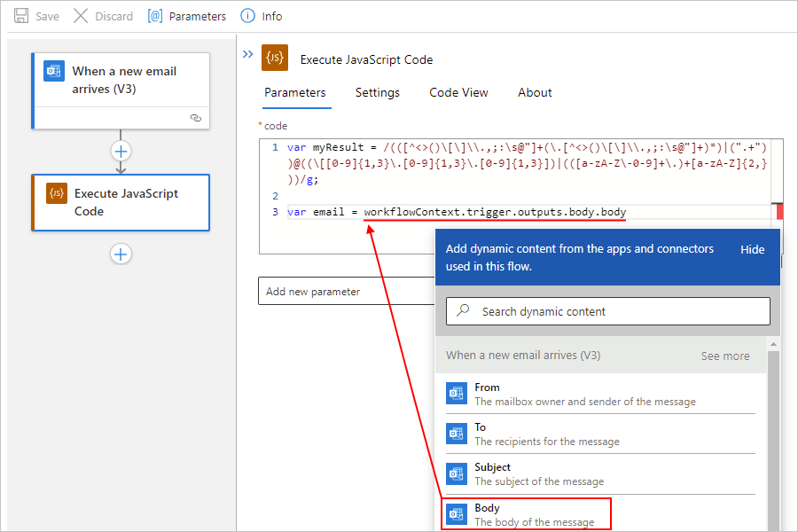Click the Outlook icon beside Subject
Image resolution: width=798 pixels, height=532 pixels.
[x=456, y=473]
